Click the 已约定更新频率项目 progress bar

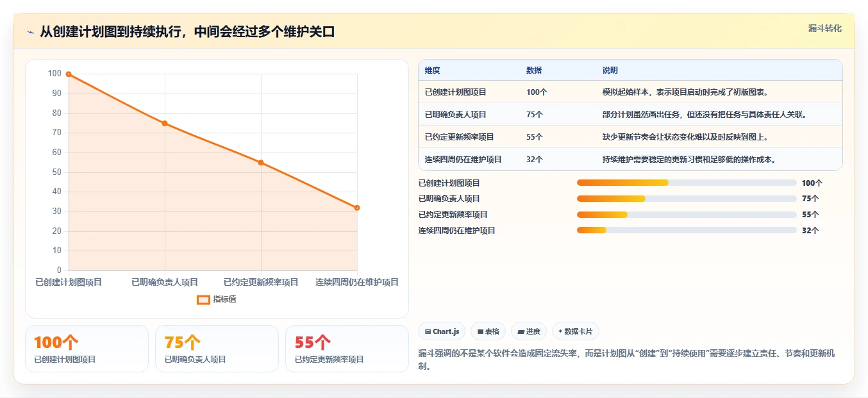pos(687,215)
